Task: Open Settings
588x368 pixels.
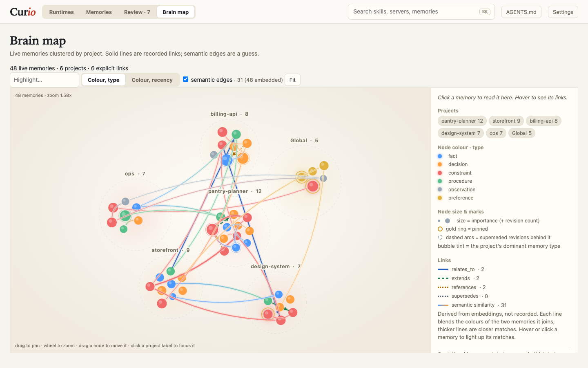Action: pyautogui.click(x=563, y=12)
